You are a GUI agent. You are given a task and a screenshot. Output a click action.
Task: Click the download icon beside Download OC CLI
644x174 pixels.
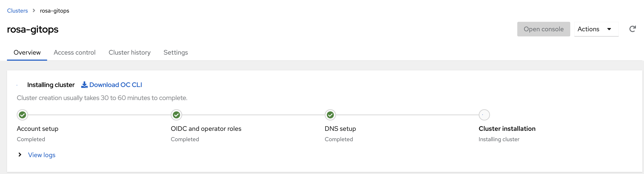coord(84,85)
